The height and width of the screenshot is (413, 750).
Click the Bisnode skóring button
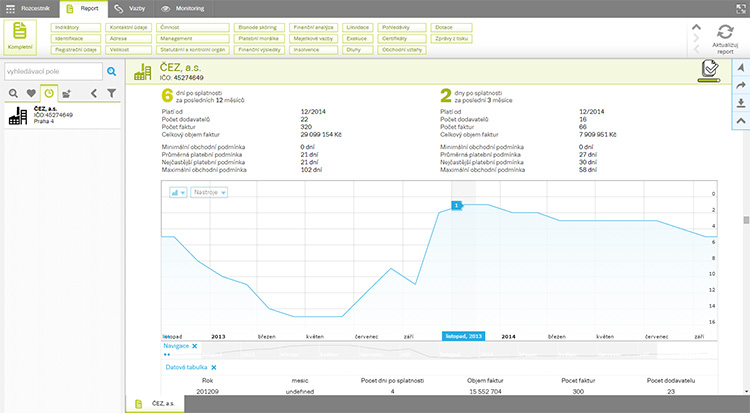pos(259,28)
